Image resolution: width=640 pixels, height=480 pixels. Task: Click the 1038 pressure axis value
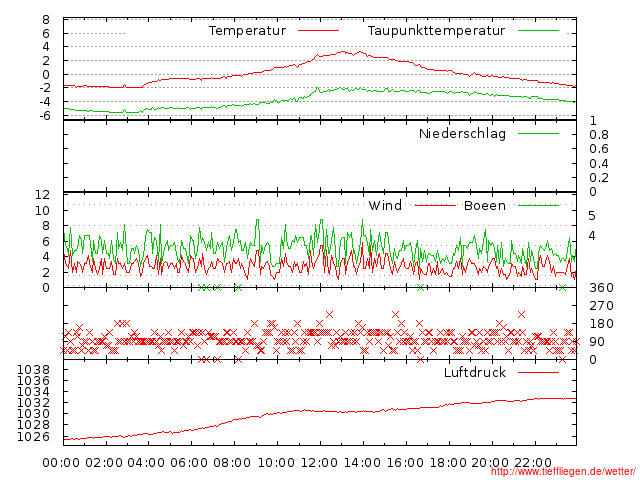[x=33, y=370]
